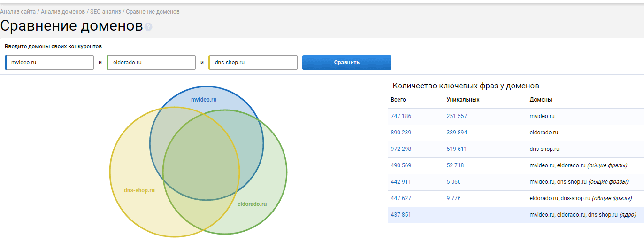
Task: Select the dns-shop.ru domain input field
Action: tap(253, 63)
